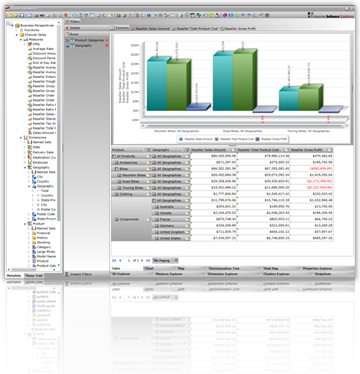Open the No Paging dropdown
This screenshot has height=374, width=360.
pos(165,260)
